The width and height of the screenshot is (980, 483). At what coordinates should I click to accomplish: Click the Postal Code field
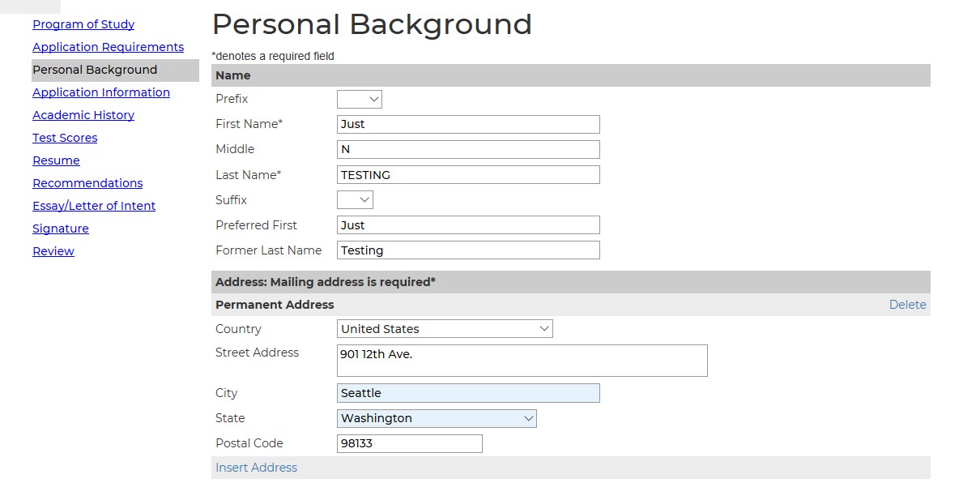(x=408, y=443)
